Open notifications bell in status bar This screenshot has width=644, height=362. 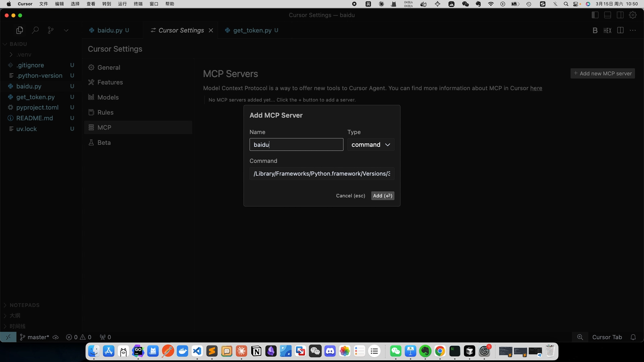tap(633, 337)
